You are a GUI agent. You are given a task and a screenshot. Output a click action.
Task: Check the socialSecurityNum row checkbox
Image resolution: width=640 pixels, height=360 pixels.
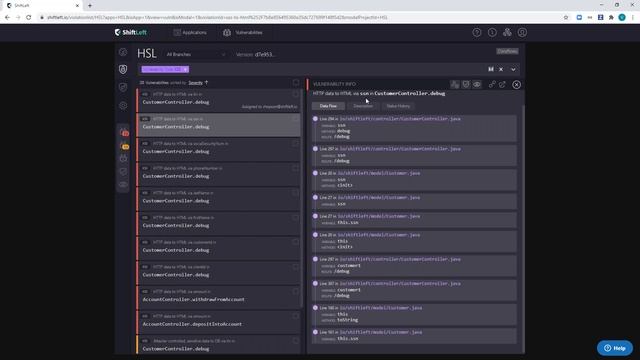[x=296, y=144]
